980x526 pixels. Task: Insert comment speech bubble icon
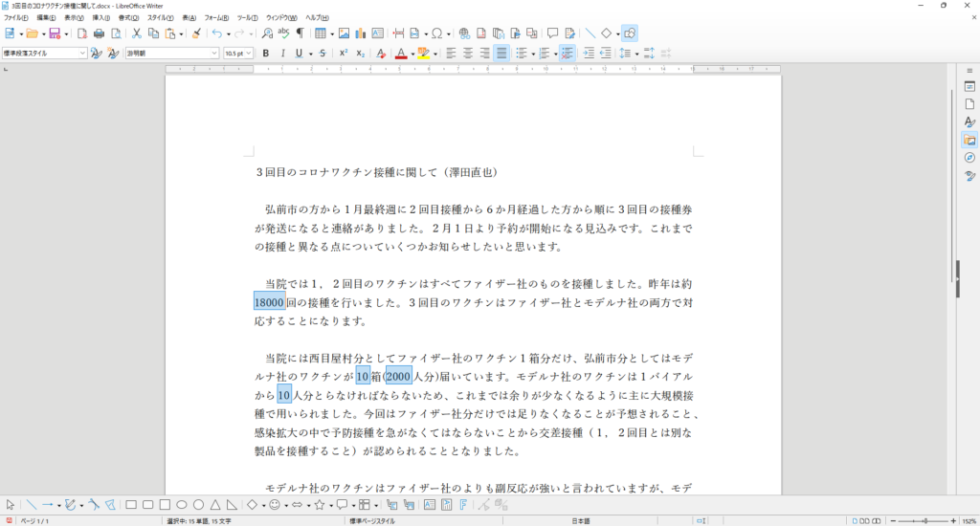tap(552, 33)
